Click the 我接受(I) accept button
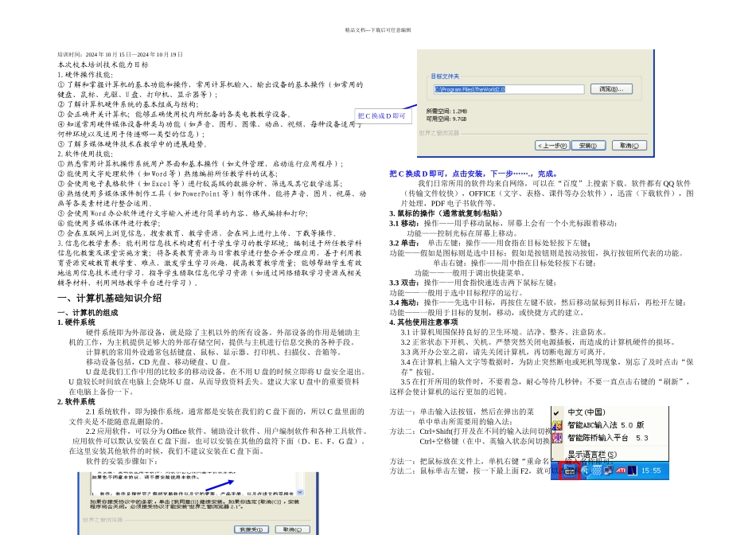 (x=251, y=529)
